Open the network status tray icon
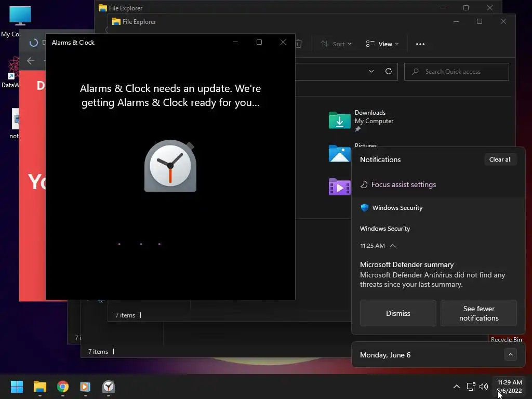The height and width of the screenshot is (399, 532). point(471,387)
